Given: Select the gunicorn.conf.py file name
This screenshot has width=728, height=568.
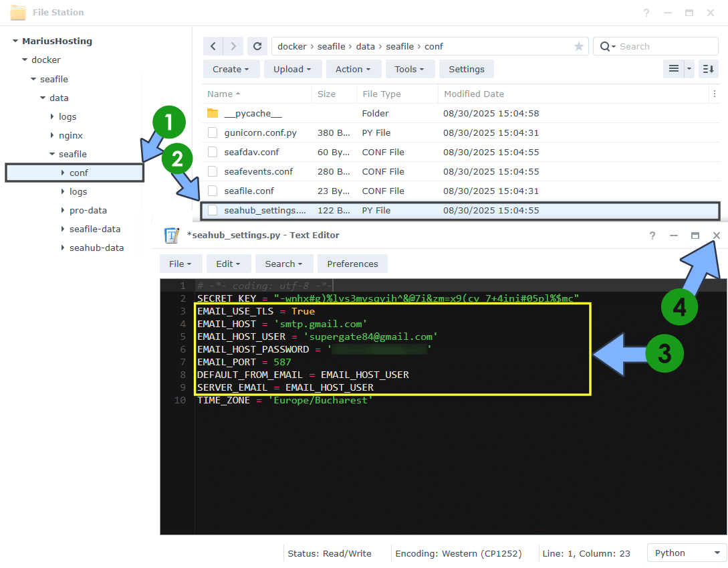Looking at the screenshot, I should click(261, 133).
